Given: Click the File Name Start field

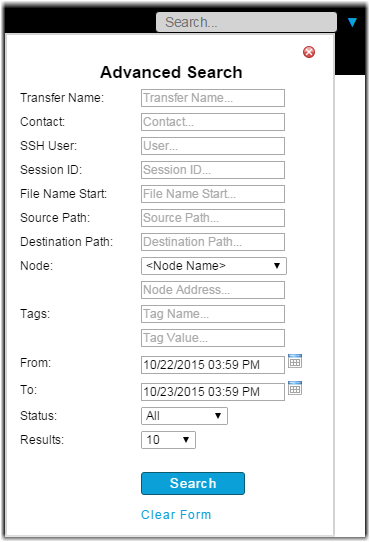Looking at the screenshot, I should (x=213, y=194).
